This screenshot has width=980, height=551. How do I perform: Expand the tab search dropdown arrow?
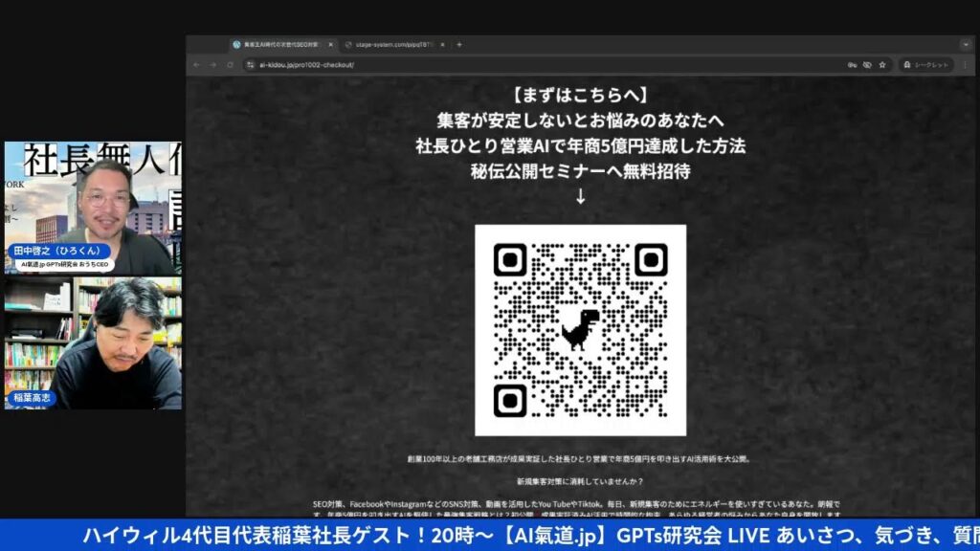[964, 44]
